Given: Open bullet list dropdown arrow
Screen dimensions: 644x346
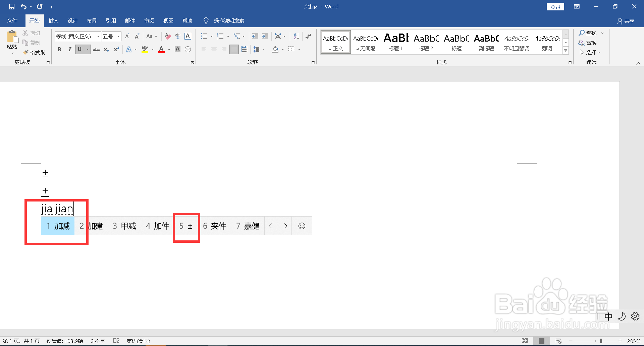Looking at the screenshot, I should pos(212,36).
